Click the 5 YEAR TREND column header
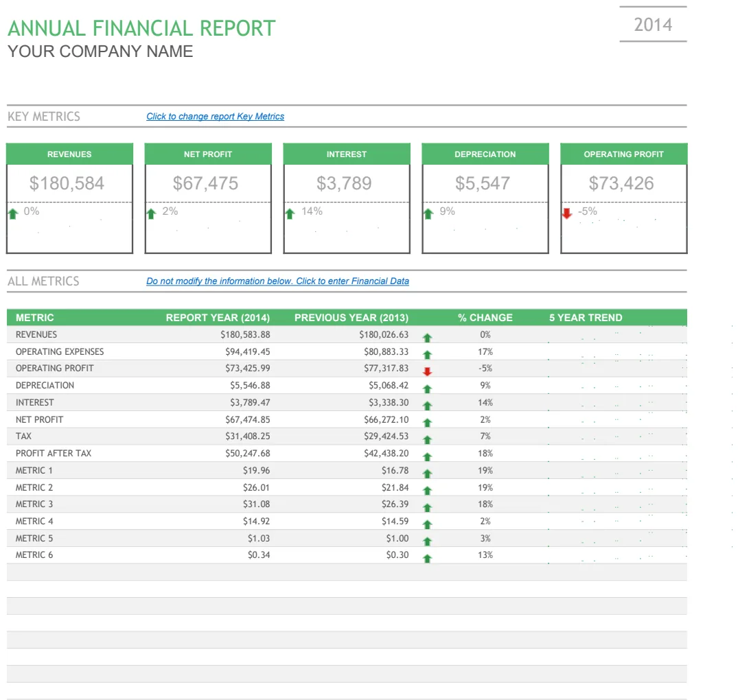 tap(586, 318)
